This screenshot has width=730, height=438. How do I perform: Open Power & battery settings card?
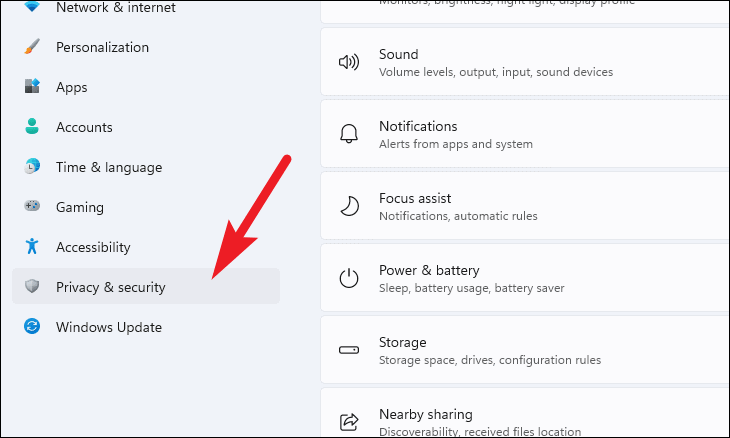[x=525, y=278]
